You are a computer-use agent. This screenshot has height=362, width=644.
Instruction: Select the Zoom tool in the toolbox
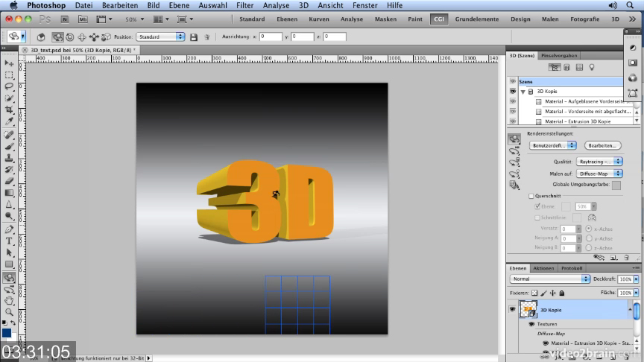point(9,312)
